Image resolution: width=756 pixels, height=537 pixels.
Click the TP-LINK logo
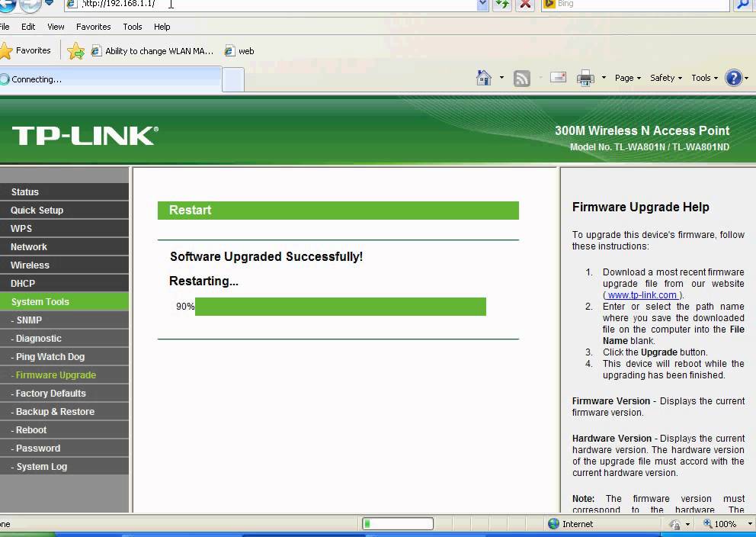(85, 136)
